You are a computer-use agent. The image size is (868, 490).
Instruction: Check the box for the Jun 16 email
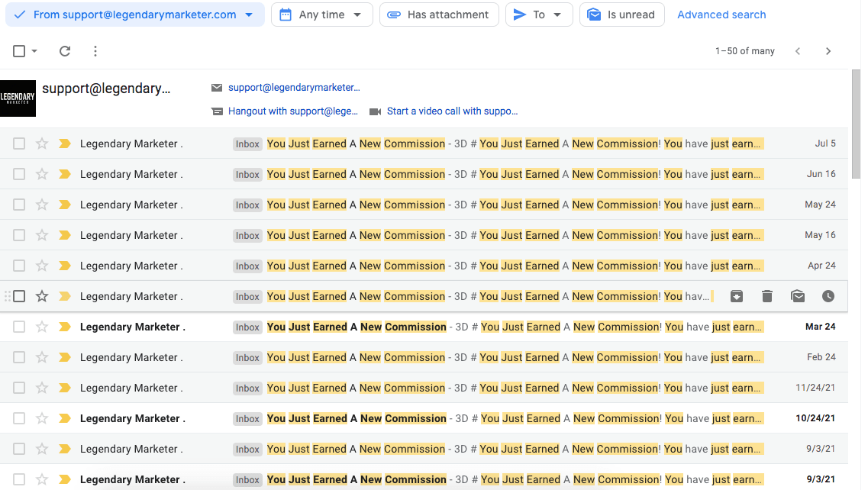coord(19,174)
